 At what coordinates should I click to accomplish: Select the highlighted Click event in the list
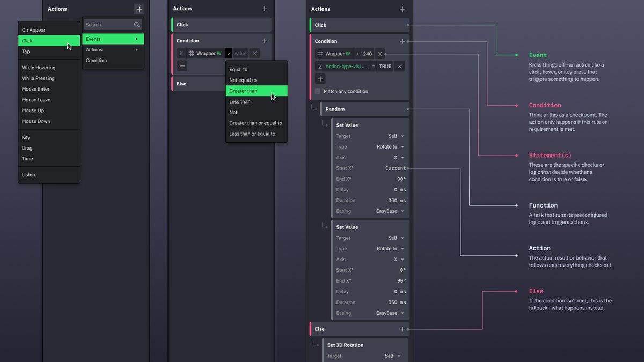tap(49, 41)
